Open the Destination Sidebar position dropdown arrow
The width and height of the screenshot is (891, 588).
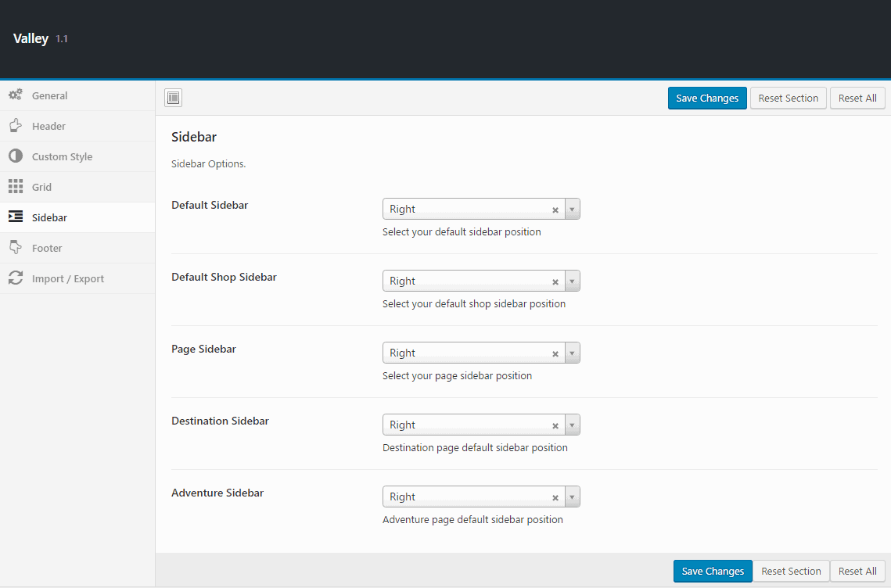pos(572,425)
